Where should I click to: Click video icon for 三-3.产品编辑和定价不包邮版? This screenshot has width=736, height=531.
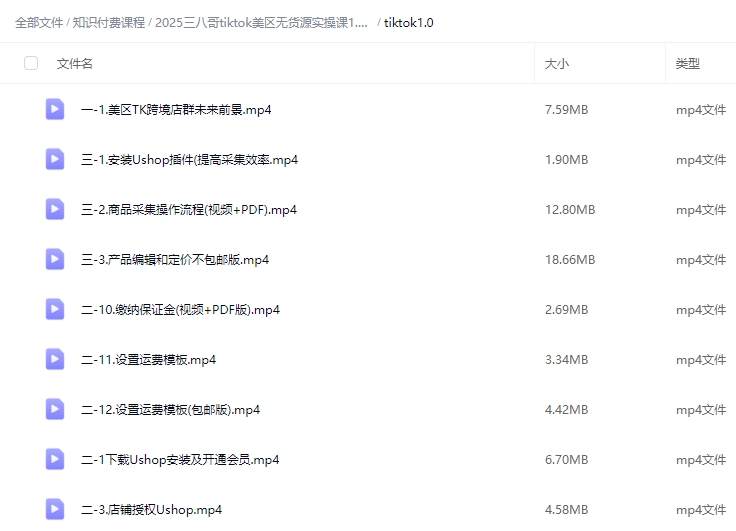pos(55,259)
